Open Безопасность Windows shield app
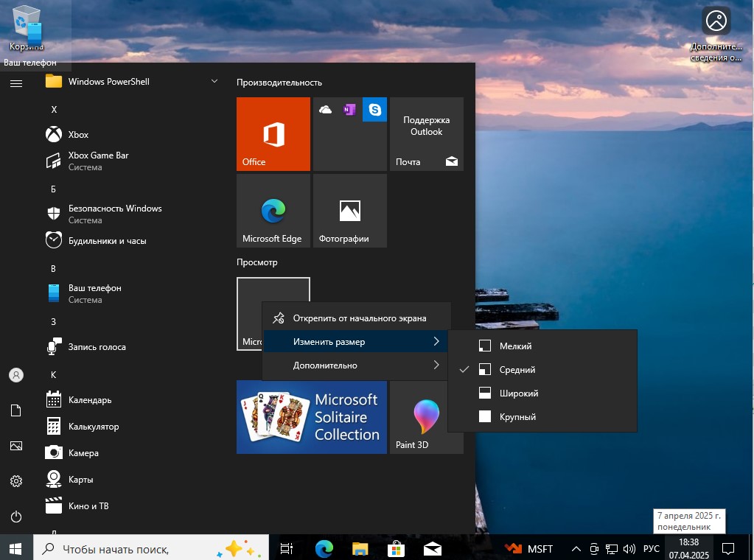Viewport: 754px width, 560px height. tap(132, 214)
